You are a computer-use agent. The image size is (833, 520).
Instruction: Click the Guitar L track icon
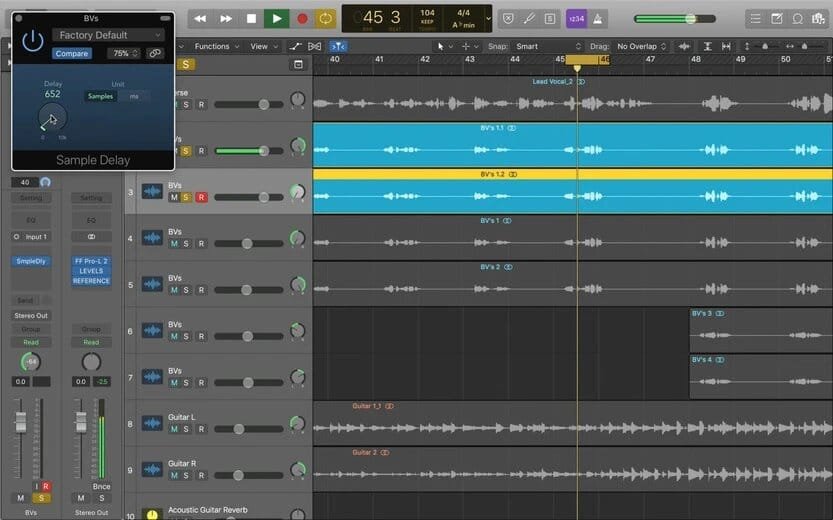[152, 423]
